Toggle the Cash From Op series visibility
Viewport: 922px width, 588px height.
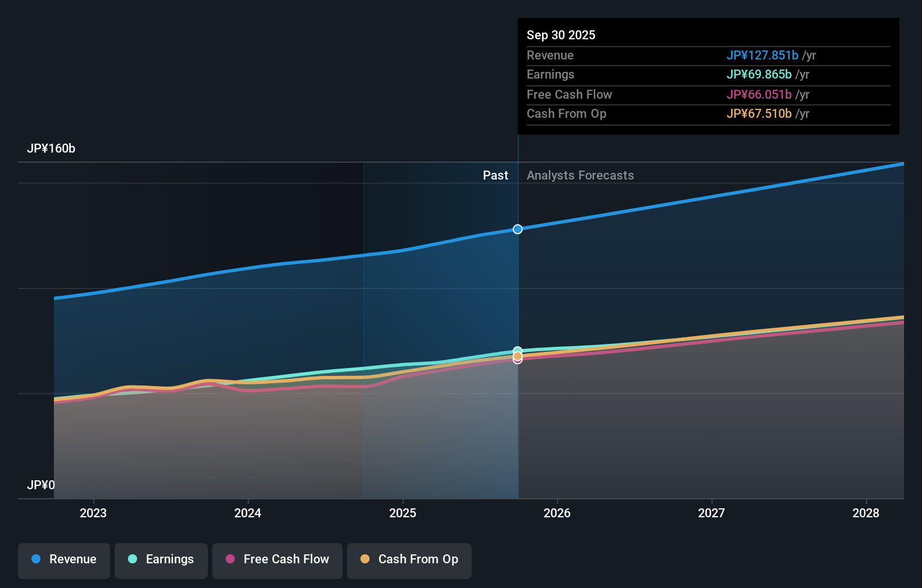coord(409,559)
